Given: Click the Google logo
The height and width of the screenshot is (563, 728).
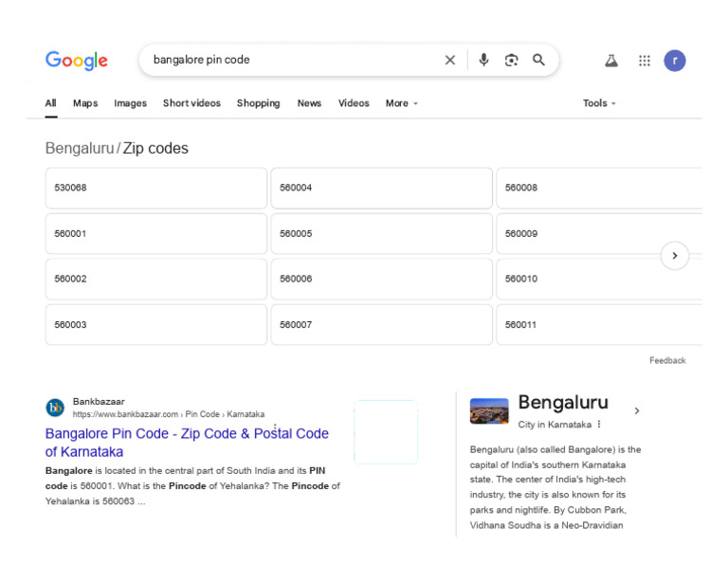Looking at the screenshot, I should (77, 61).
